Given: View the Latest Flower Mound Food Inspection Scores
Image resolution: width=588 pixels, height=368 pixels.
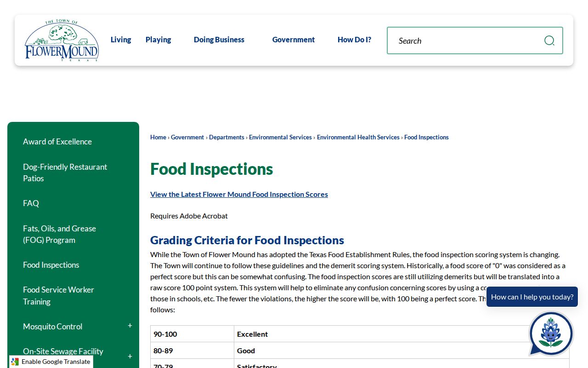Looking at the screenshot, I should 239,194.
